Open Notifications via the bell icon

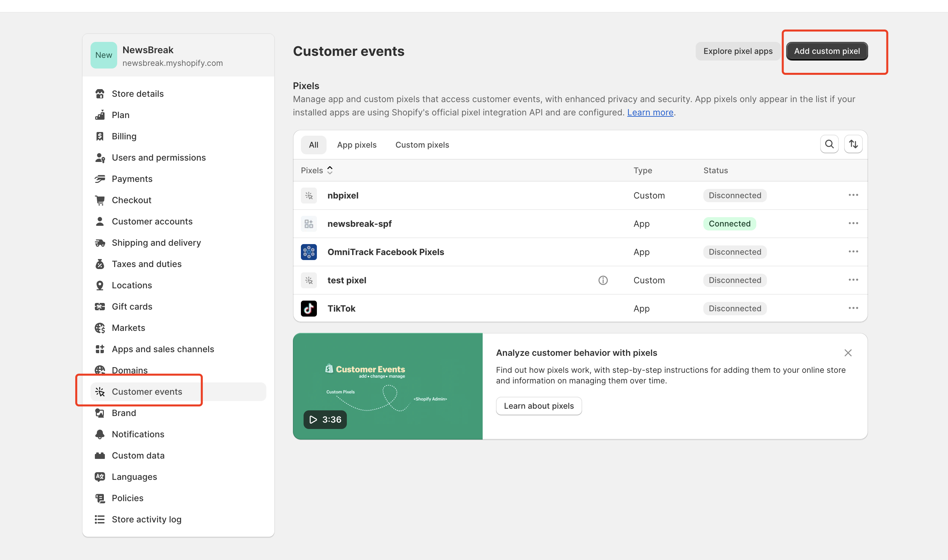[x=100, y=434]
